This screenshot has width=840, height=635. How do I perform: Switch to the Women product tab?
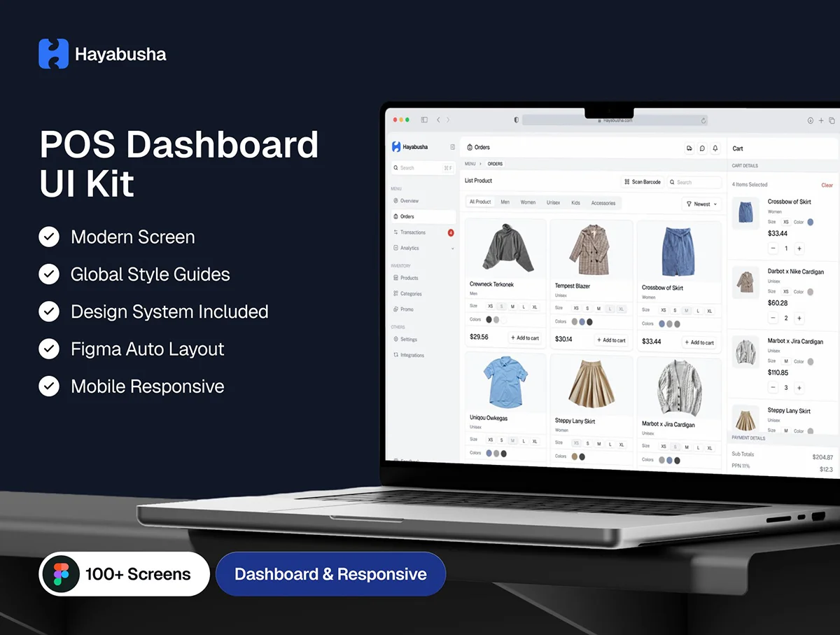click(x=528, y=202)
